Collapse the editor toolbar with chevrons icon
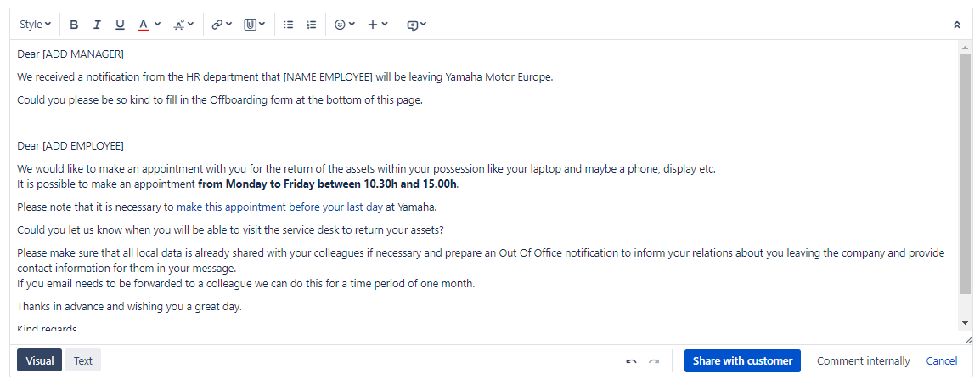This screenshot has width=980, height=385. click(957, 25)
